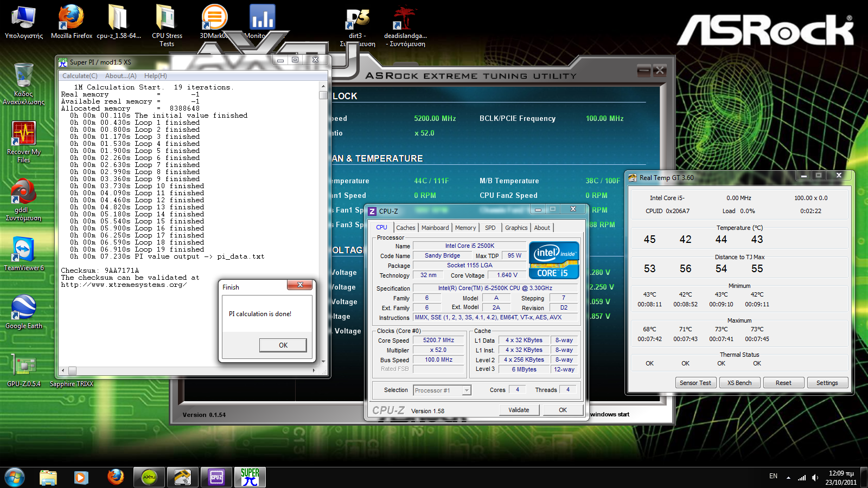Click the Core Voltage 1.640 V value
Image resolution: width=868 pixels, height=488 pixels.
[507, 275]
